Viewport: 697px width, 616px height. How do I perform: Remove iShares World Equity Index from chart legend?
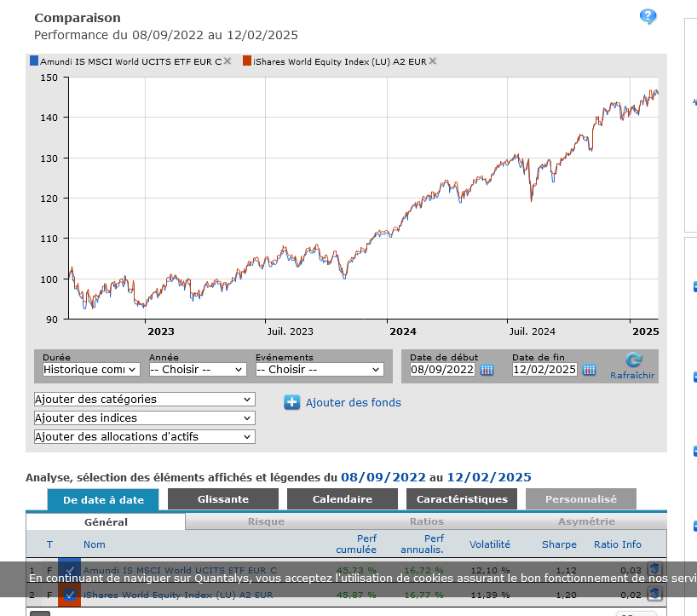(433, 60)
